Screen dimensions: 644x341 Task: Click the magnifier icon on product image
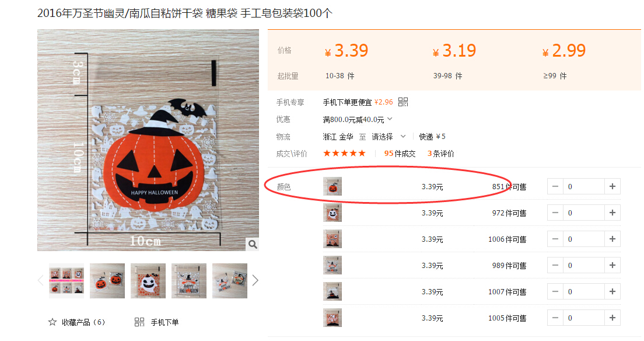253,244
